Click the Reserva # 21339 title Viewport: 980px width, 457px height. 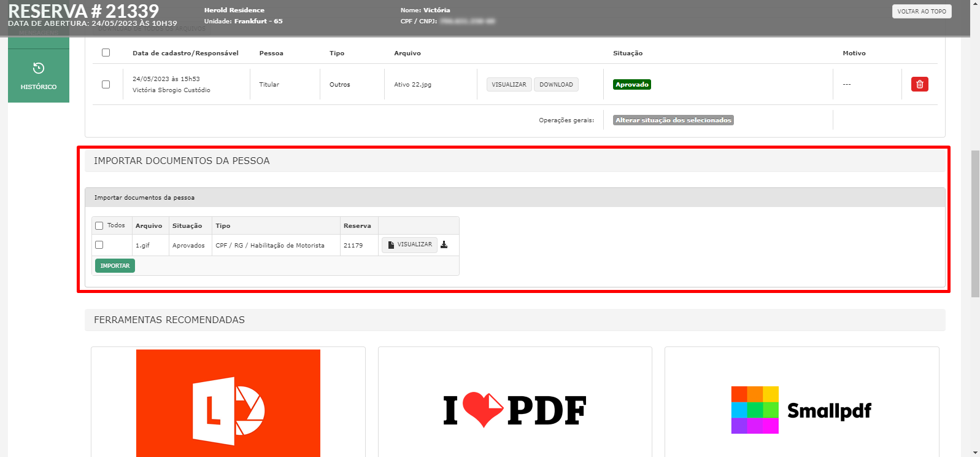coord(83,10)
